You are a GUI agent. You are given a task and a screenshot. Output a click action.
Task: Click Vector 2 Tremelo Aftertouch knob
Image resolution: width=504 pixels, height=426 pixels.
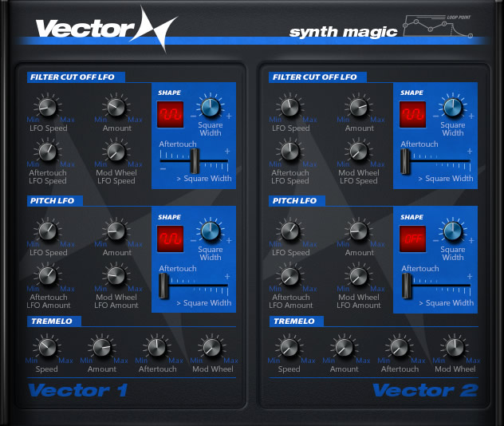coord(400,348)
